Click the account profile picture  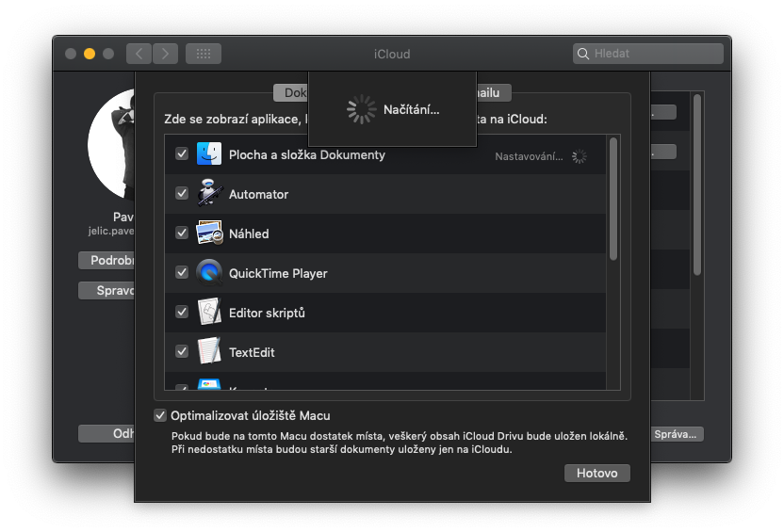(x=111, y=145)
